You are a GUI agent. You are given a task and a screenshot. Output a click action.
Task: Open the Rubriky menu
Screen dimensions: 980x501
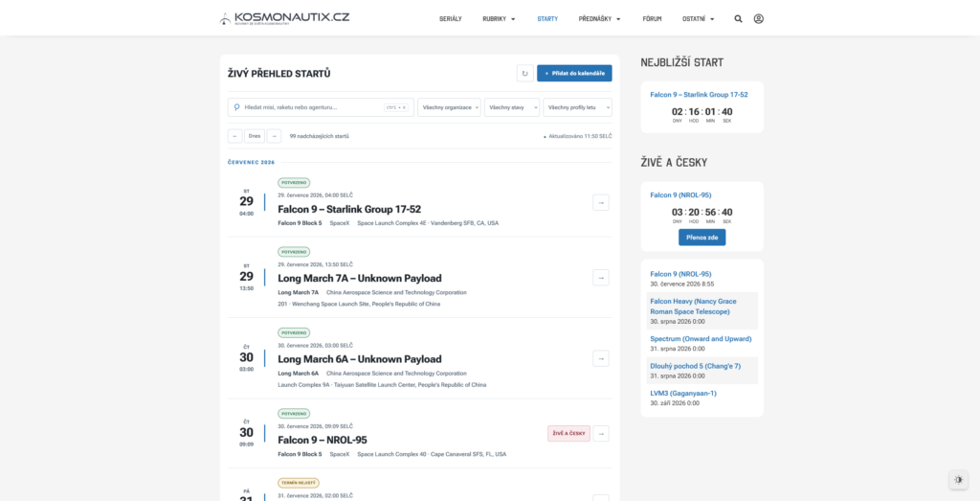[x=499, y=19]
